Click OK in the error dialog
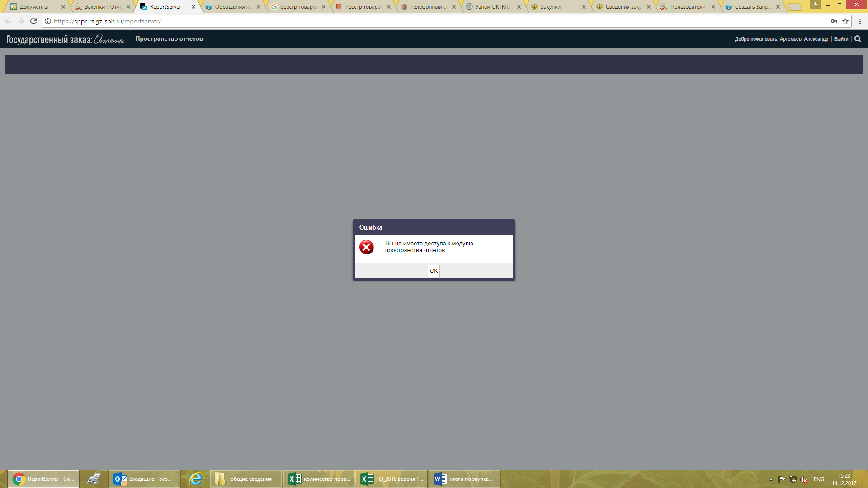This screenshot has width=868, height=488. (x=434, y=271)
